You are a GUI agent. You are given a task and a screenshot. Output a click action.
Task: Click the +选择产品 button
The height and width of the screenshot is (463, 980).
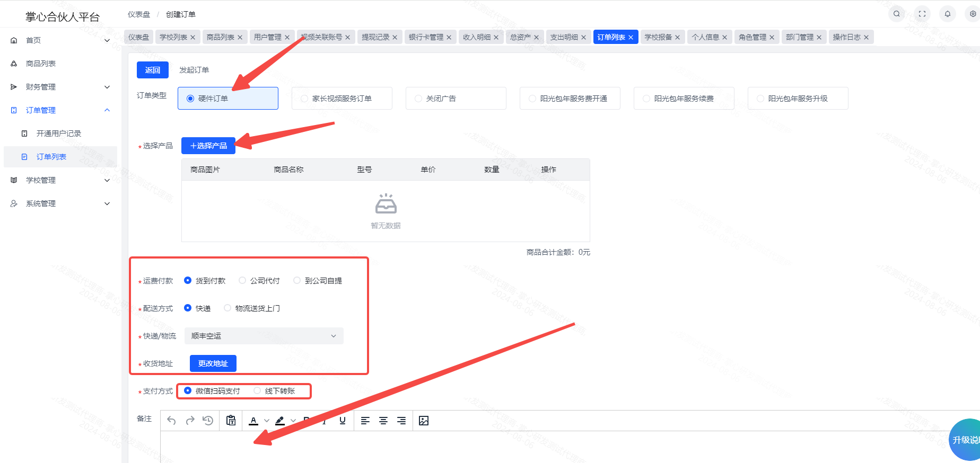click(208, 146)
